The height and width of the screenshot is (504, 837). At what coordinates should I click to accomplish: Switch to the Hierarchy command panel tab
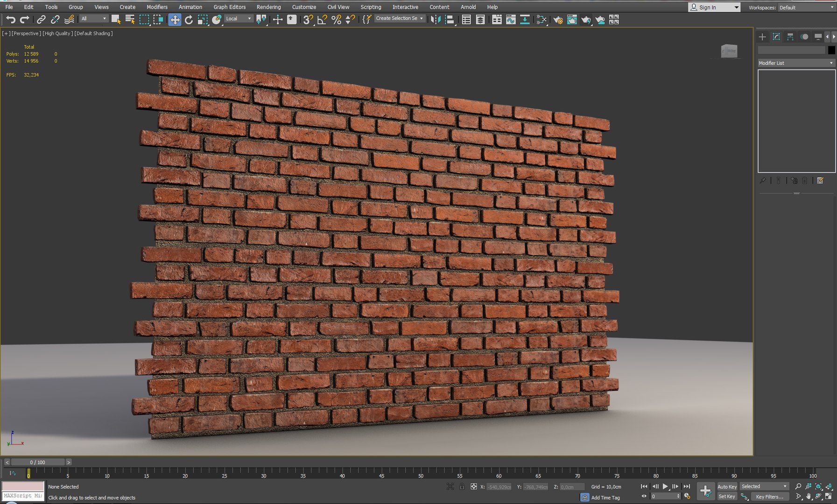[x=790, y=36]
